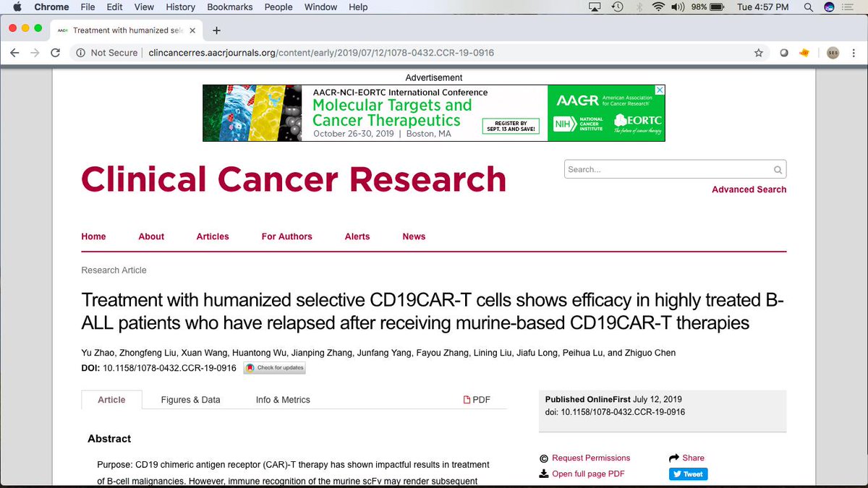Open the Bookmarks menu
This screenshot has width=868, height=488.
tap(230, 7)
